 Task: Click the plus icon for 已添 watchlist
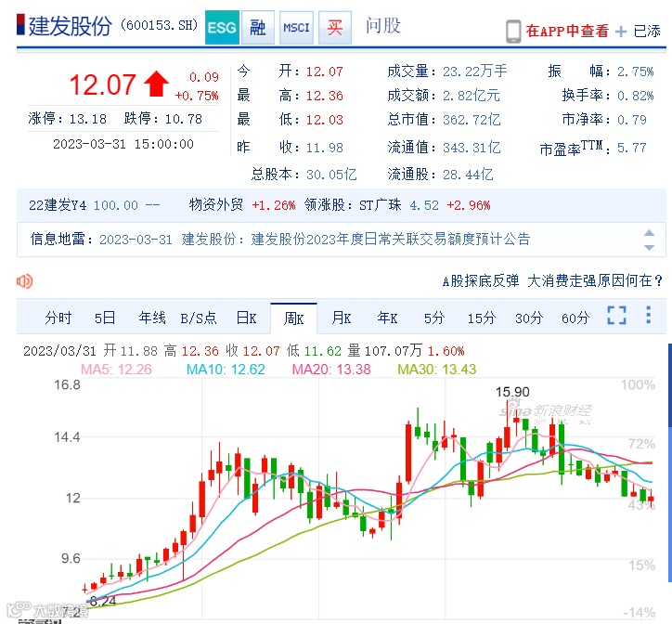[621, 32]
